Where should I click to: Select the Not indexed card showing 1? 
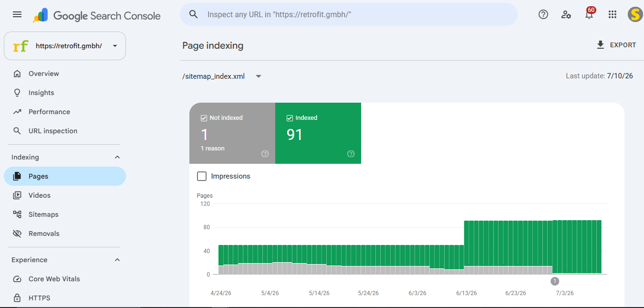[x=232, y=133]
